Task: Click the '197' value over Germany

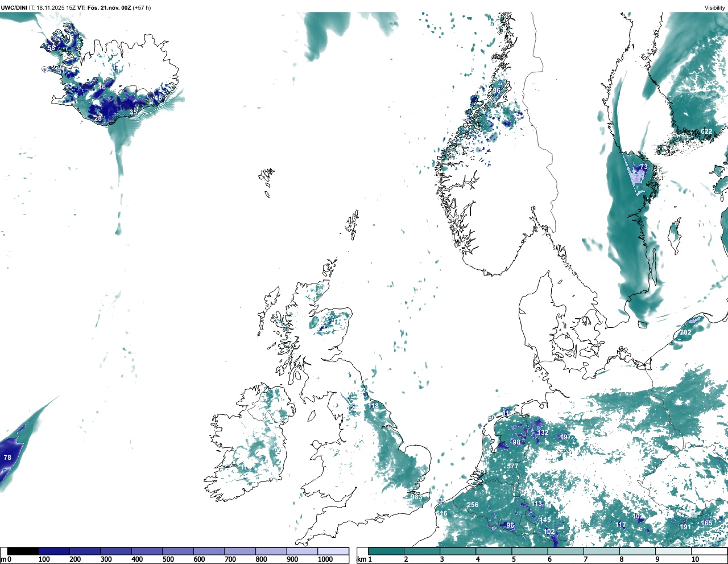Action: (565, 437)
